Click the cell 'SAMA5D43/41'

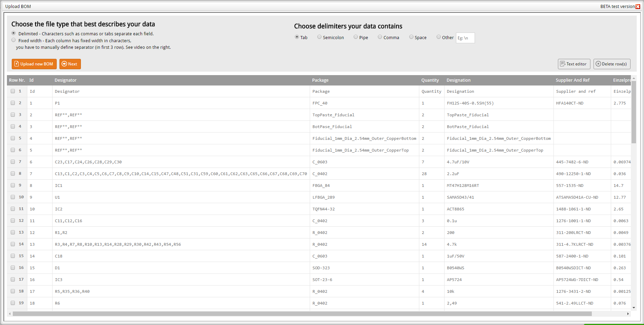tap(499, 197)
